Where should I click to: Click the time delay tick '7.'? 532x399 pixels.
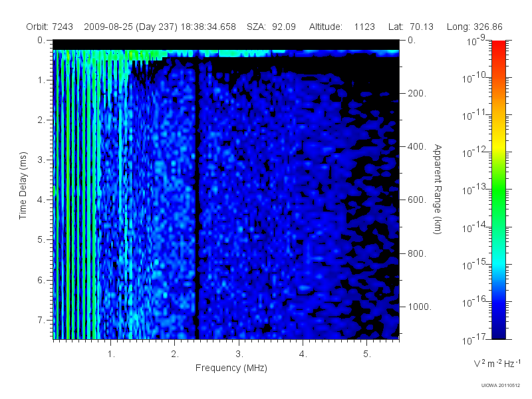41,320
